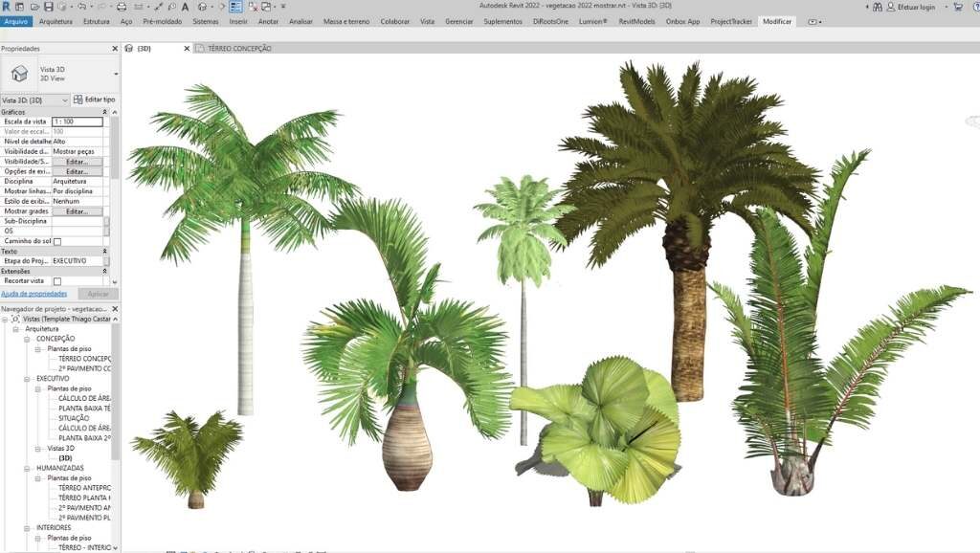The width and height of the screenshot is (980, 553).
Task: Click the Edit type icon in Properties
Action: pos(78,100)
